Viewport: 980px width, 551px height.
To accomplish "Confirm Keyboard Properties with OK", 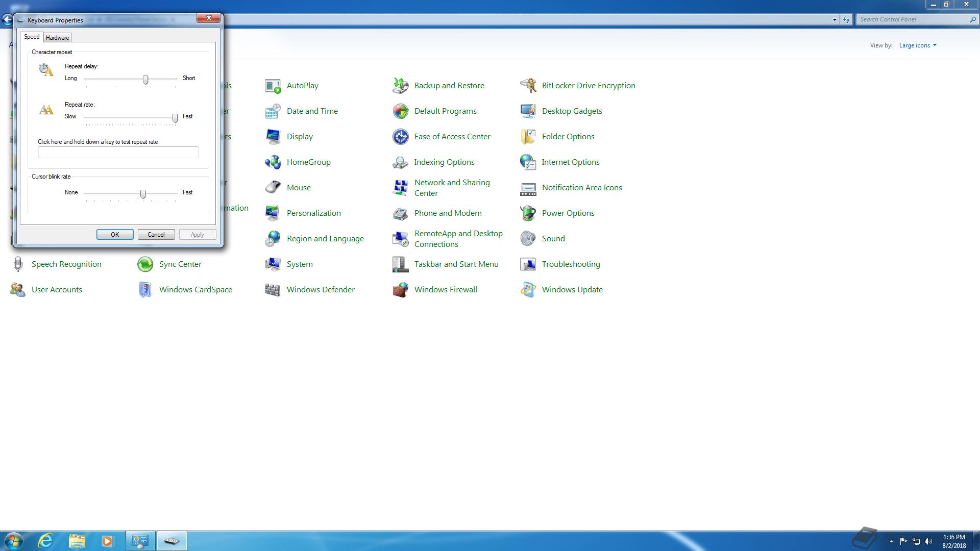I will [x=115, y=235].
